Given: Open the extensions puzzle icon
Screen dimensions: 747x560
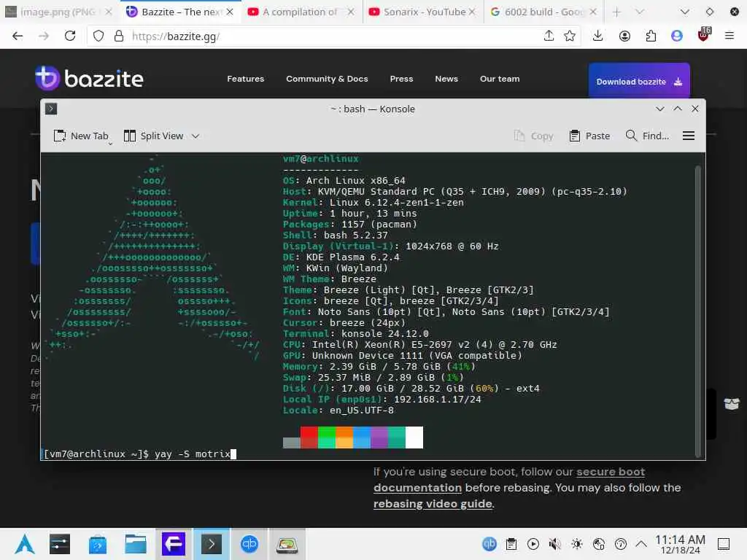Looking at the screenshot, I should point(651,36).
